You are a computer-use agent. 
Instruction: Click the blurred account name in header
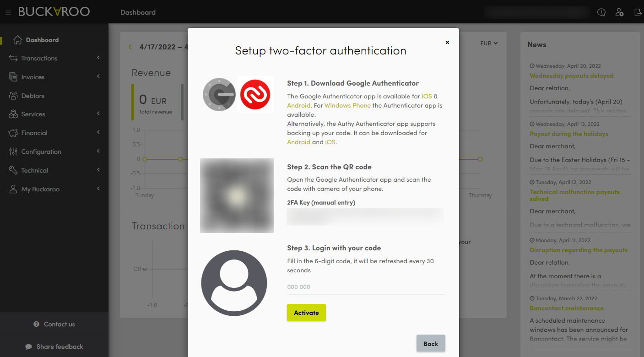(537, 12)
